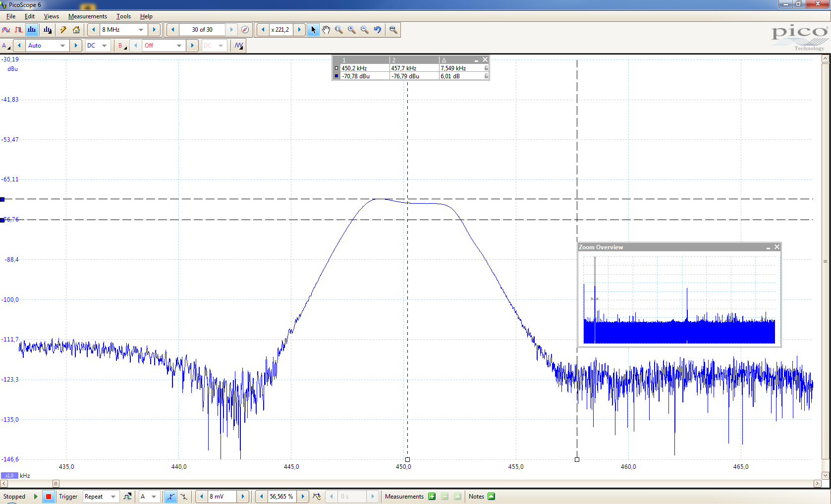This screenshot has height=504, width=831.
Task: Open spectrum options button
Action: tap(48, 30)
